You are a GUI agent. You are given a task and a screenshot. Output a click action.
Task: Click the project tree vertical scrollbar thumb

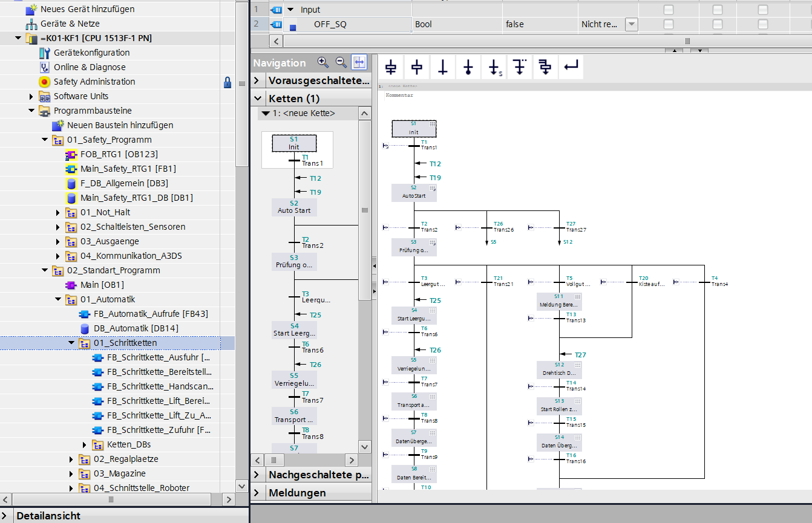click(x=241, y=83)
